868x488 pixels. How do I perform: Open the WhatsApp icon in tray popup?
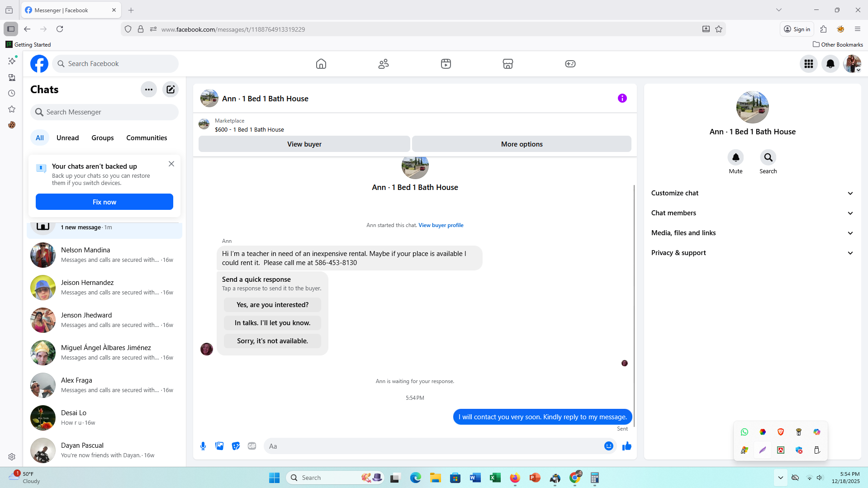(745, 432)
